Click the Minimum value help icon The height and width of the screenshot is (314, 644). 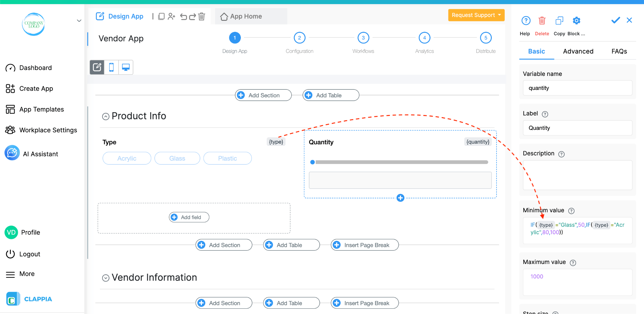[x=571, y=211]
